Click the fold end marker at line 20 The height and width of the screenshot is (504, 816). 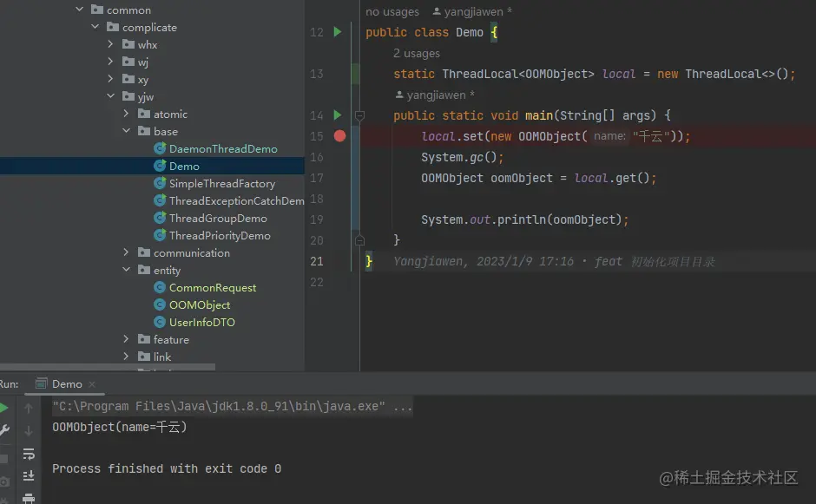click(x=359, y=240)
